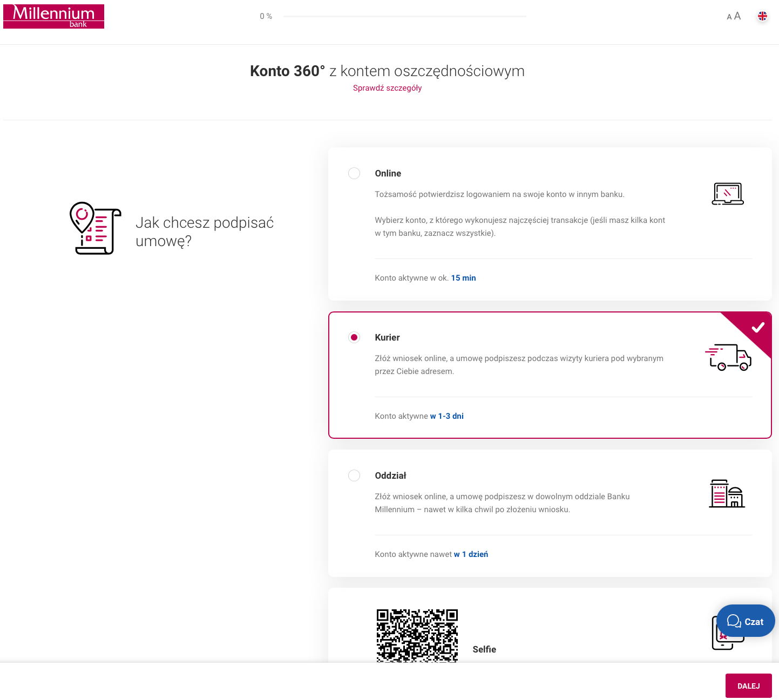Switch language via the UK flag icon

(762, 16)
